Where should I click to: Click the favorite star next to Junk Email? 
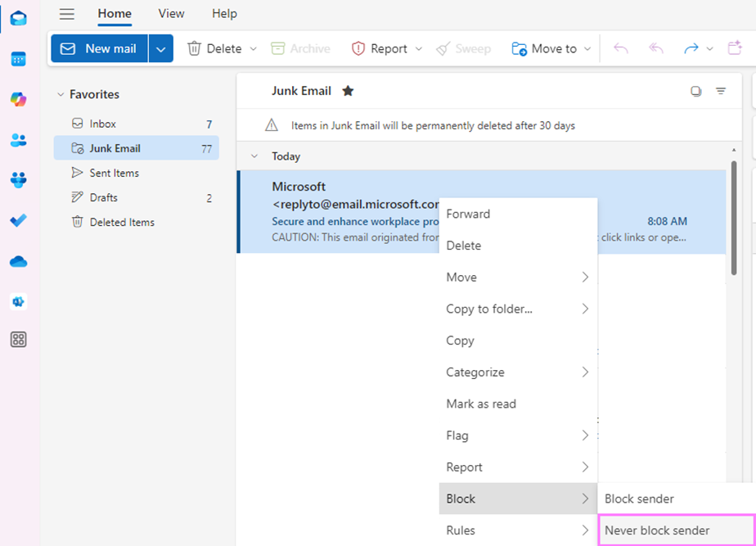348,91
